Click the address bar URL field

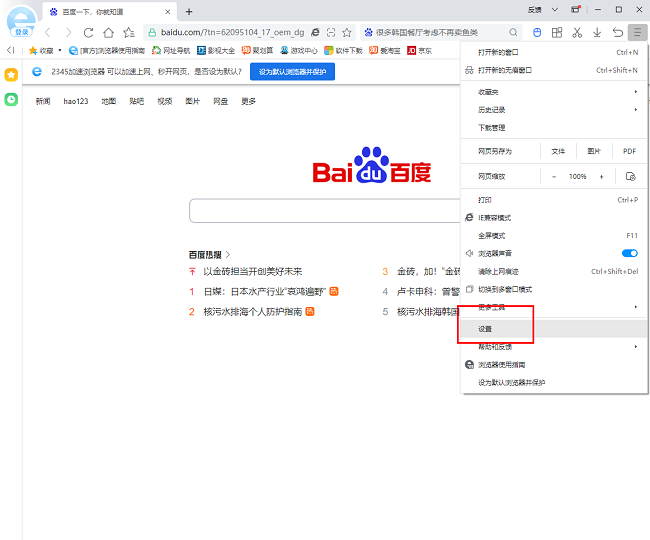tap(232, 32)
